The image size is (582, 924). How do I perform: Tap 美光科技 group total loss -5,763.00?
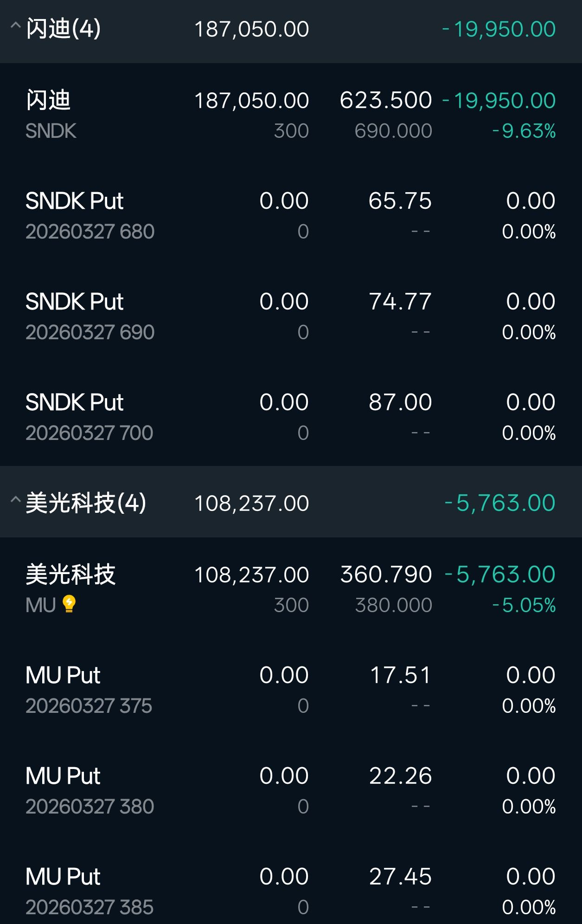point(500,503)
